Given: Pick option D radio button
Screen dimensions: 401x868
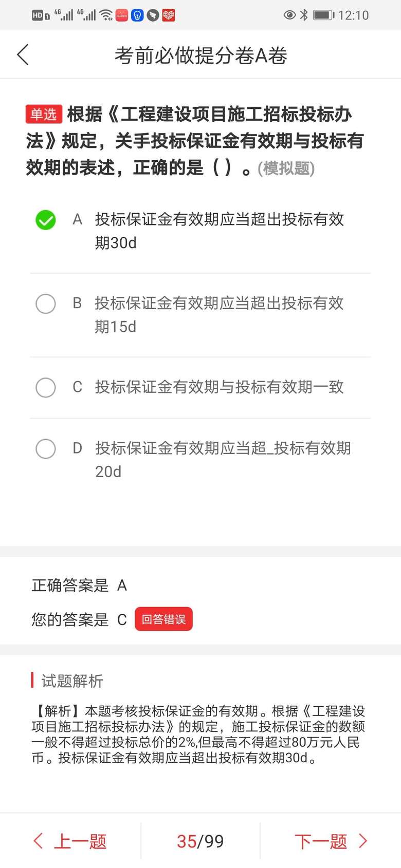Looking at the screenshot, I should pyautogui.click(x=46, y=448).
